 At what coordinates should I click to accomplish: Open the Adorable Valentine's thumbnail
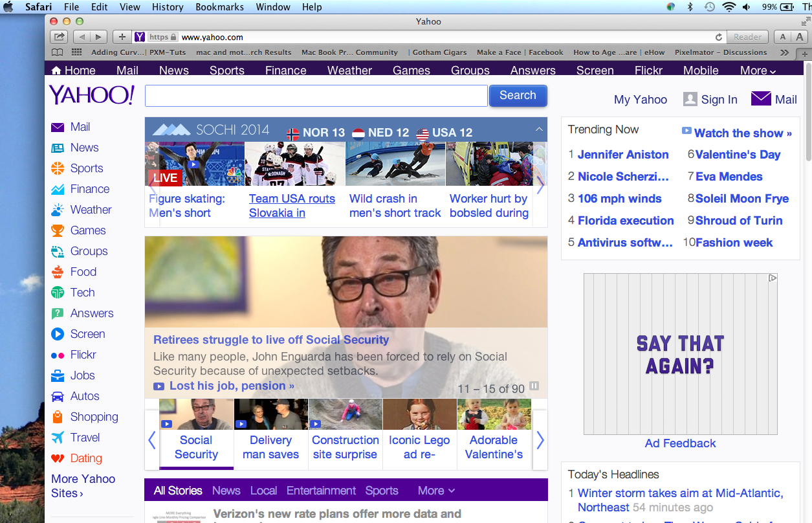coord(494,433)
